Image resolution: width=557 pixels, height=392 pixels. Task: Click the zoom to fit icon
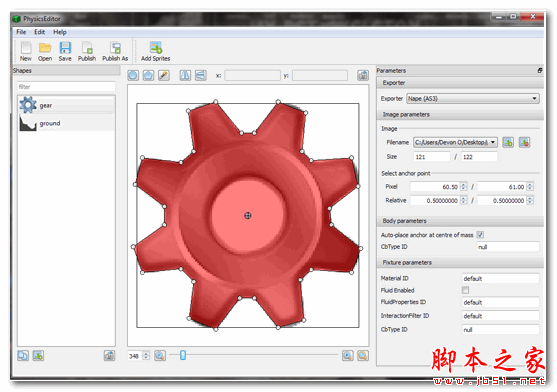point(363,355)
